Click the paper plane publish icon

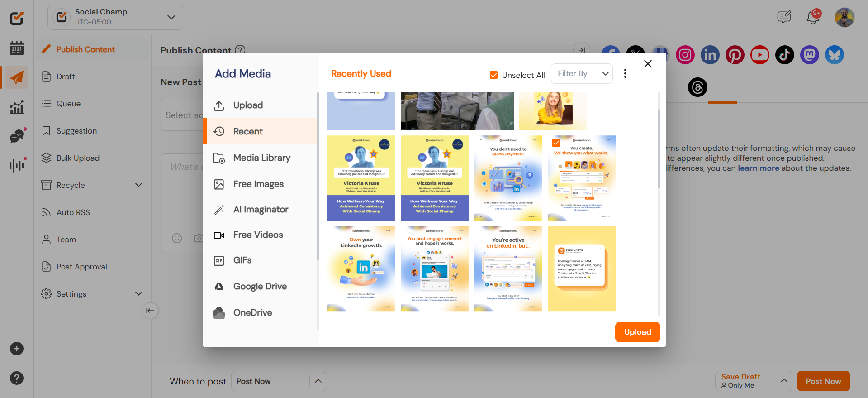click(17, 77)
